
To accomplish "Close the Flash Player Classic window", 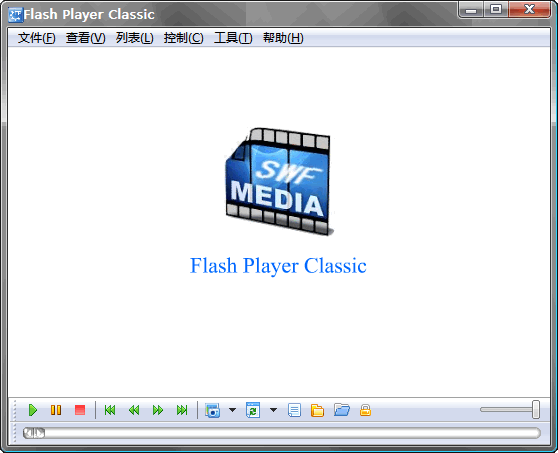I will pyautogui.click(x=529, y=10).
